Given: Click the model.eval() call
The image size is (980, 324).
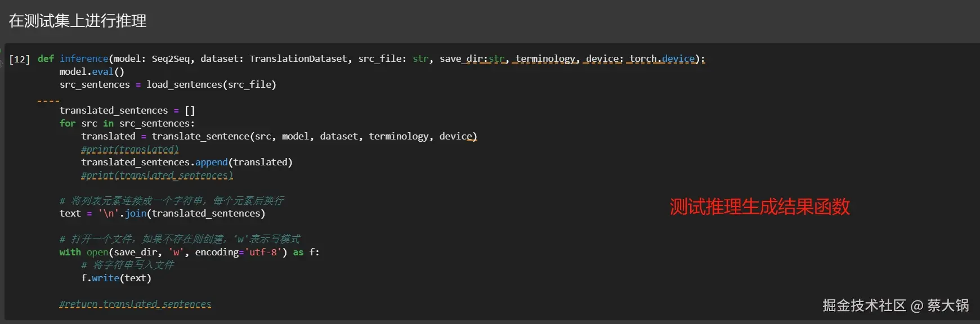Looking at the screenshot, I should [92, 71].
